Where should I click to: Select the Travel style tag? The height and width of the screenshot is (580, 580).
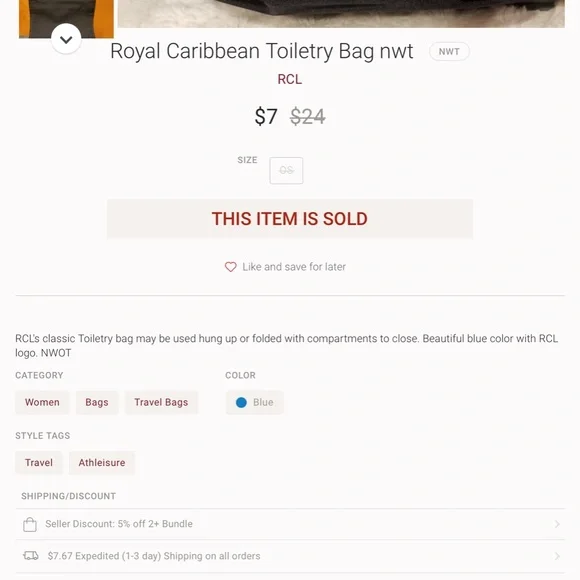point(39,463)
